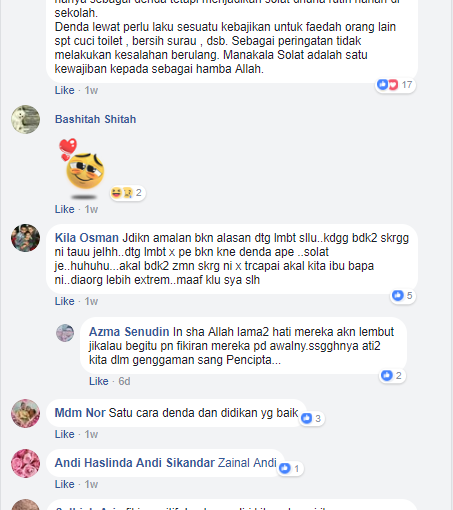Open the 1 like badge on Andi Haslinda's comment
This screenshot has height=510, width=453.
[290, 469]
